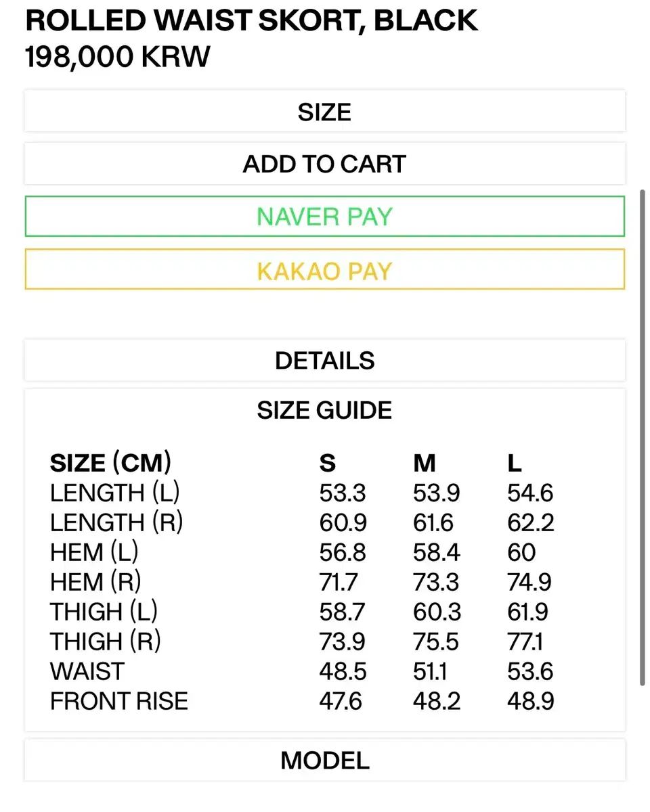Select the S column header
Screen dimensions: 650x812
click(327, 463)
